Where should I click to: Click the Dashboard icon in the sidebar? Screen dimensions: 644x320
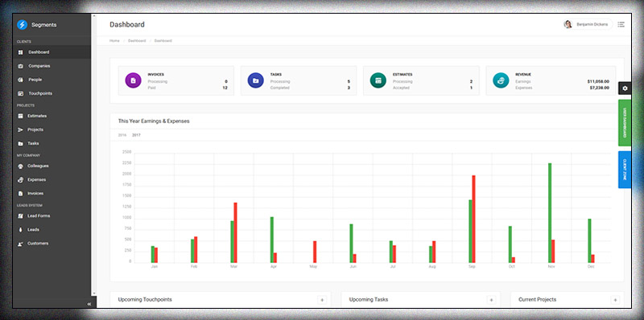click(x=21, y=52)
